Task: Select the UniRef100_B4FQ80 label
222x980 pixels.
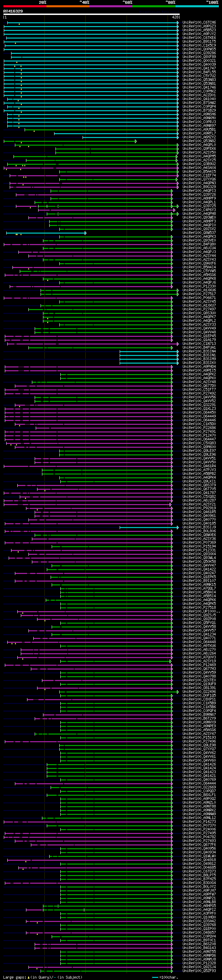Action: 199,244
